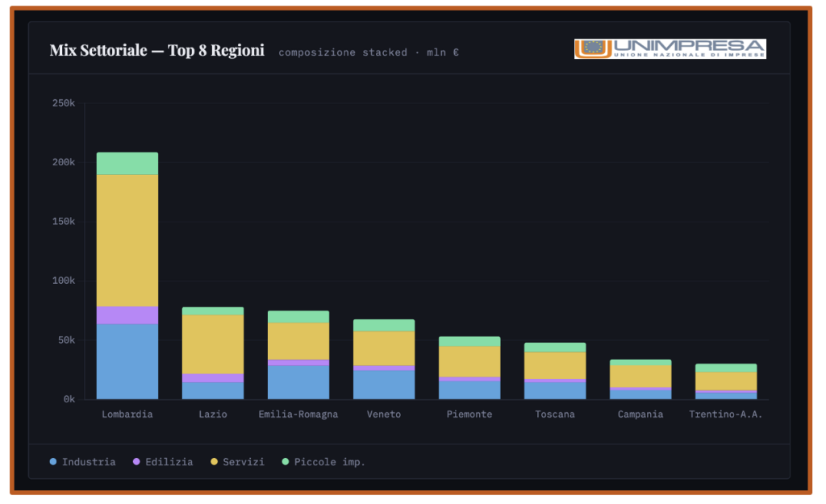Hide the Piccole imp. legend series
This screenshot has width=826, height=504.
[323, 462]
